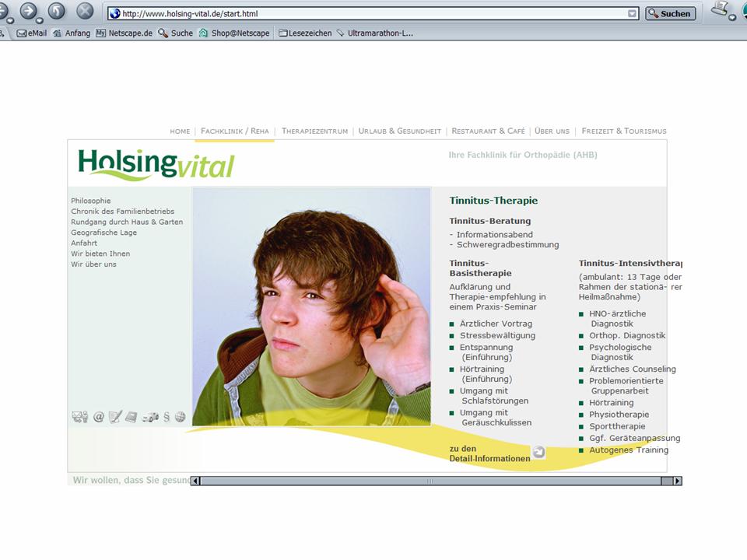Click the globe icon in sidebar

pos(180,417)
